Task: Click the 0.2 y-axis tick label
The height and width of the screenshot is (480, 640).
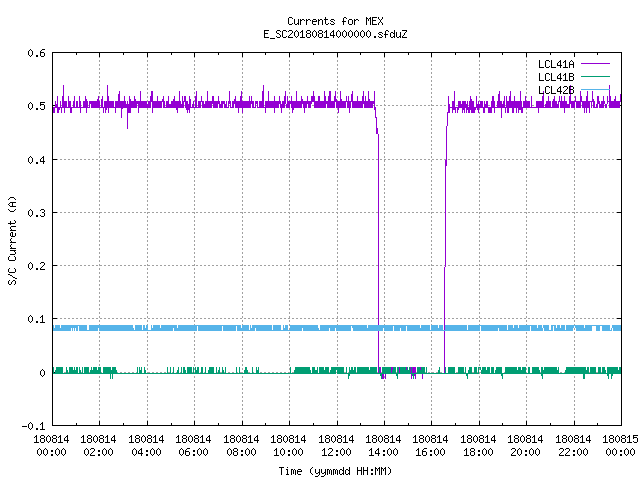Action: [x=36, y=266]
